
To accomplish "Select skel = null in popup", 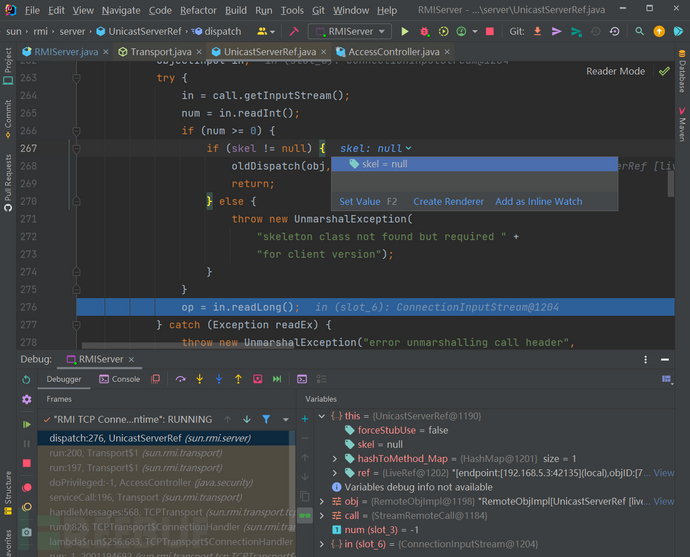I will (x=474, y=164).
